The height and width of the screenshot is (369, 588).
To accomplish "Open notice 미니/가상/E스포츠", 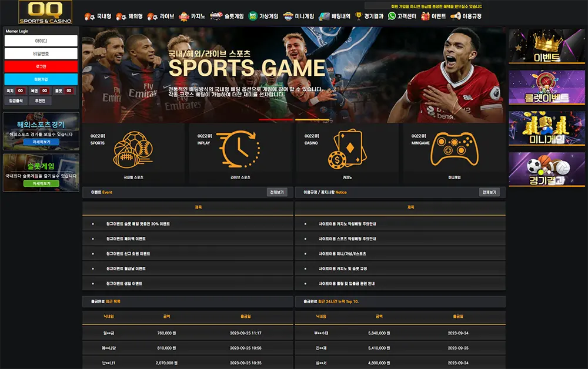I will pyautogui.click(x=342, y=254).
